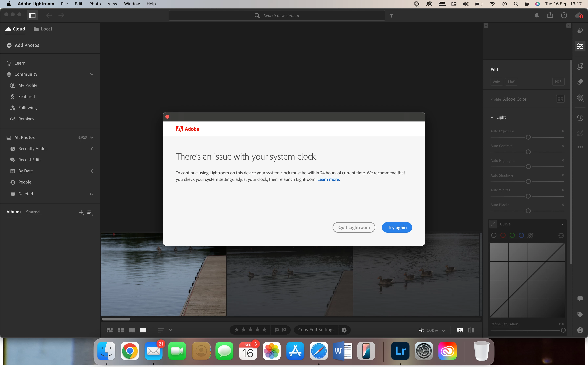Toggle the HDR edit button
Viewport: 588px width, 367px height.
[558, 82]
